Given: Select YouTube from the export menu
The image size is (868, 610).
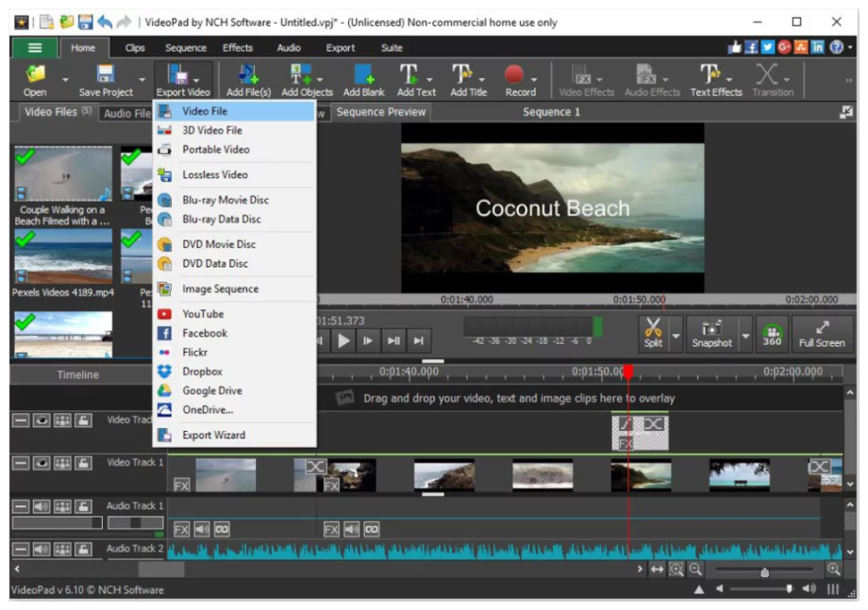Looking at the screenshot, I should [x=203, y=314].
